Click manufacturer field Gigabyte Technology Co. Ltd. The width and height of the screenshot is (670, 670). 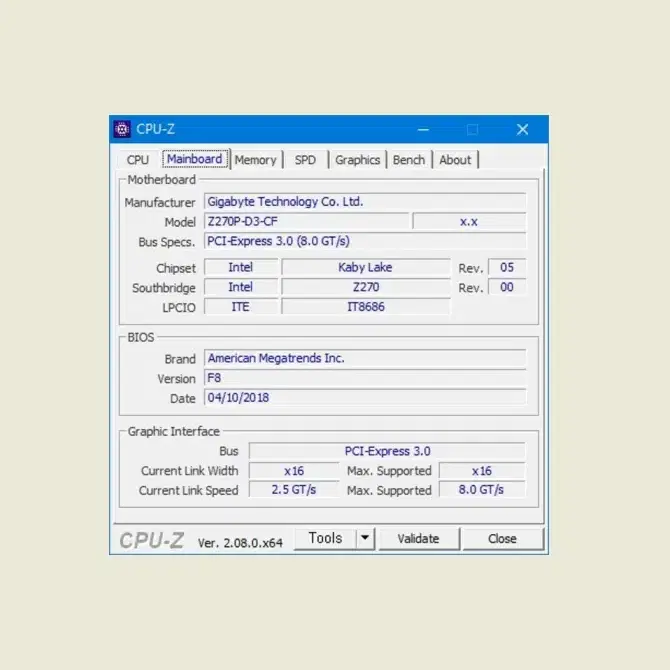[x=365, y=202]
